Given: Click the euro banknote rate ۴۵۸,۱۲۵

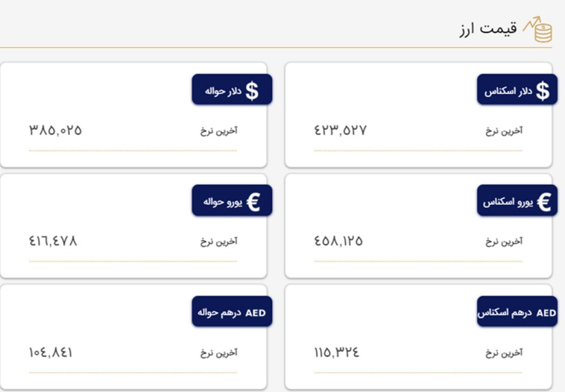Looking at the screenshot, I should [x=338, y=241].
